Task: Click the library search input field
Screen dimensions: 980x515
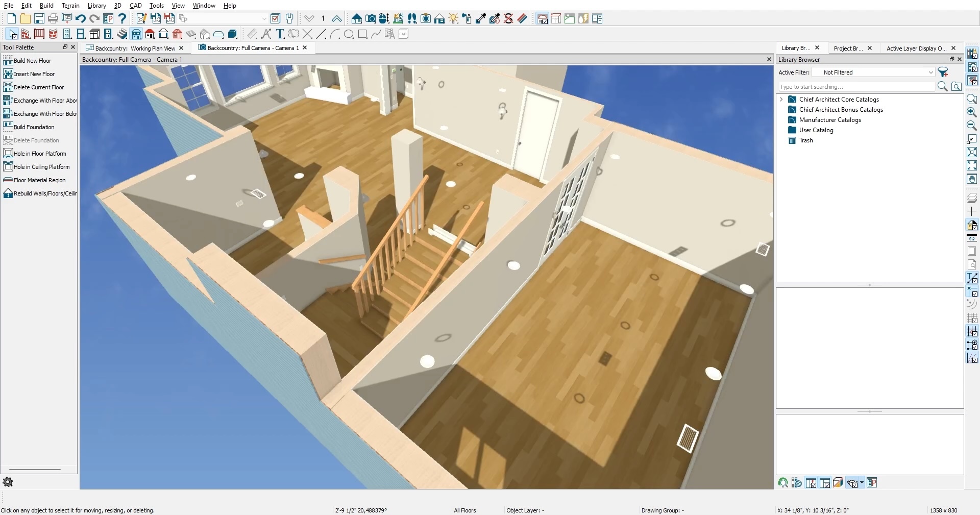Action: 856,87
